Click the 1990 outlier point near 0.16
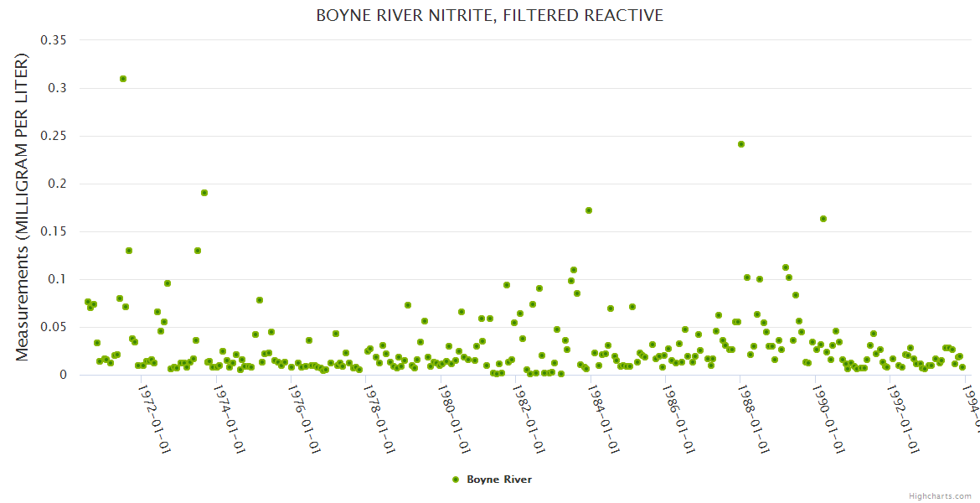Screen dimensions: 980x503 pyautogui.click(x=823, y=219)
